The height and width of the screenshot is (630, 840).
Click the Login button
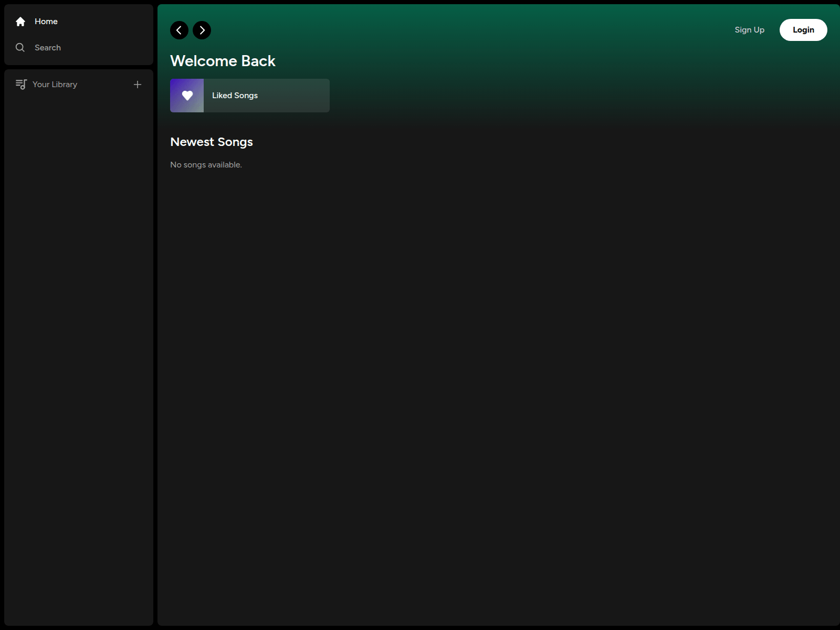[x=803, y=30]
